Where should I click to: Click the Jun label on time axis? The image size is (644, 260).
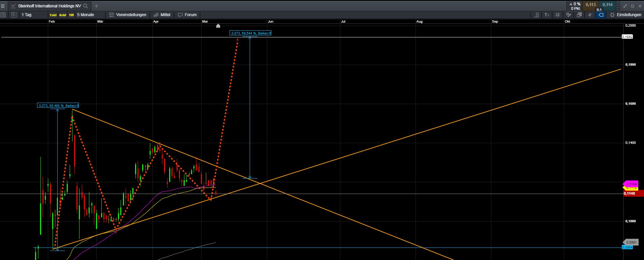point(271,22)
